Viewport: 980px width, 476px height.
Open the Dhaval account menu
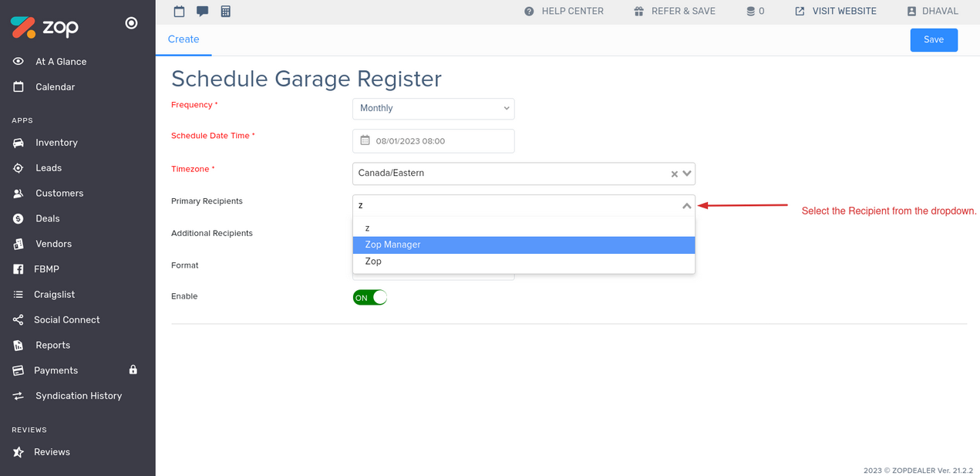tap(932, 12)
